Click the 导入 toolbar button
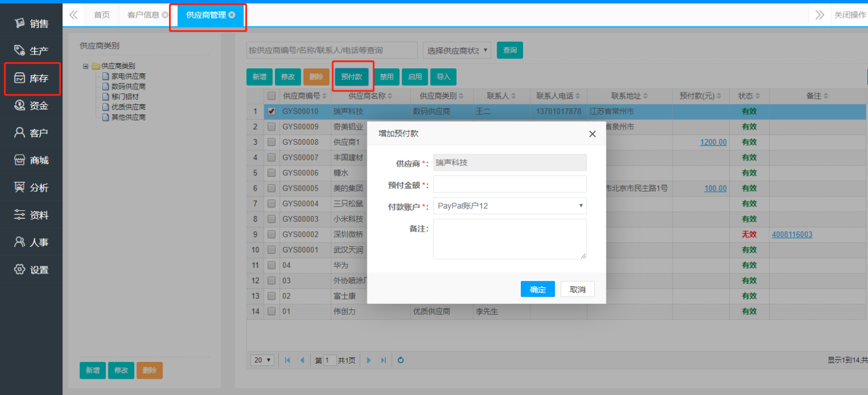This screenshot has width=868, height=395. pos(443,77)
